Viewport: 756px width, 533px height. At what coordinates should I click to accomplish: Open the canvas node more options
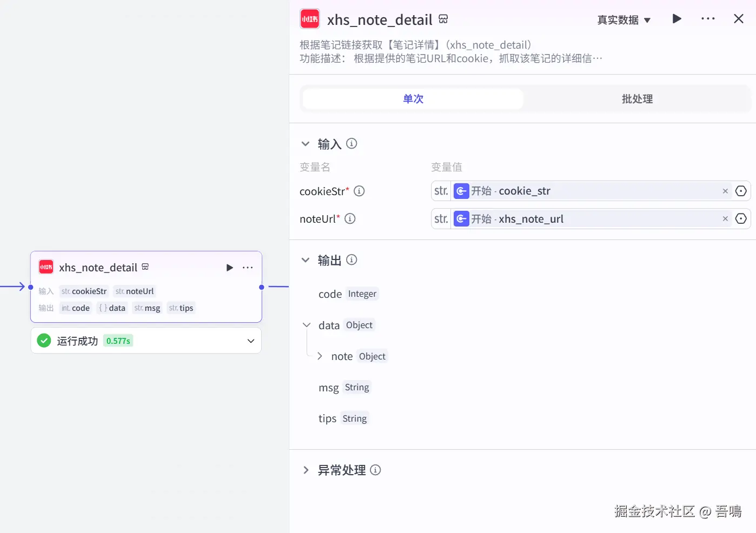(x=248, y=268)
